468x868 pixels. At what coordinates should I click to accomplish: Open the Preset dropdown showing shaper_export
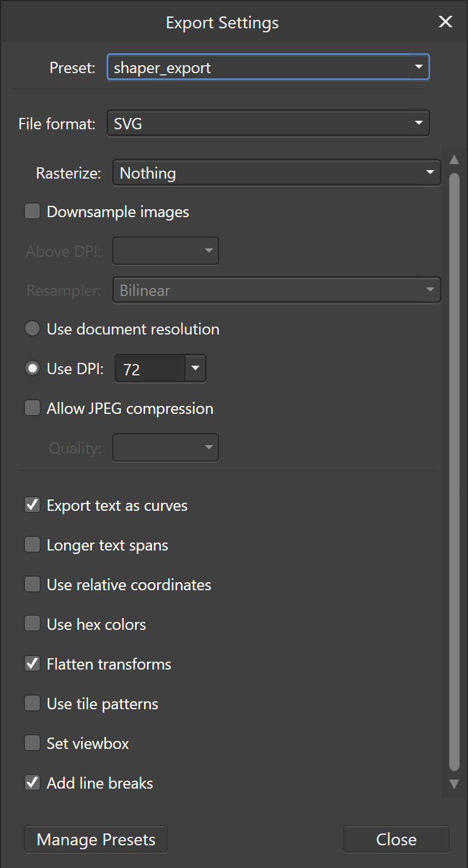pyautogui.click(x=268, y=67)
